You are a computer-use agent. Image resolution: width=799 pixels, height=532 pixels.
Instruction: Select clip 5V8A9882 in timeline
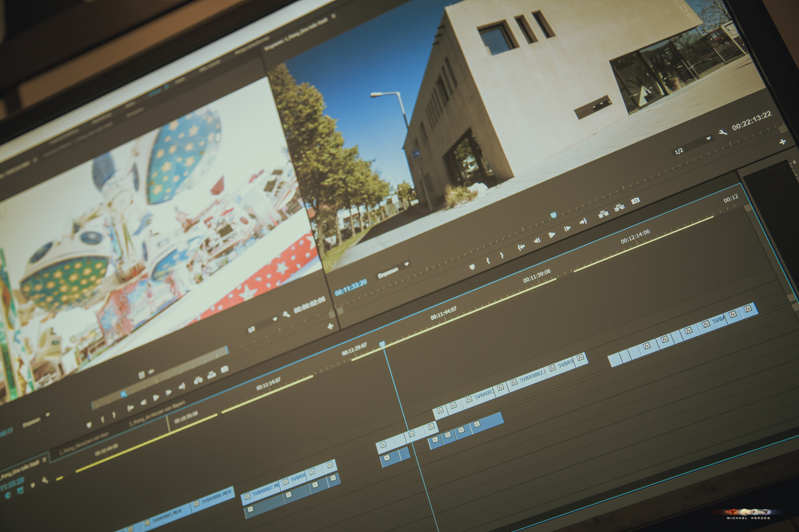click(x=527, y=380)
